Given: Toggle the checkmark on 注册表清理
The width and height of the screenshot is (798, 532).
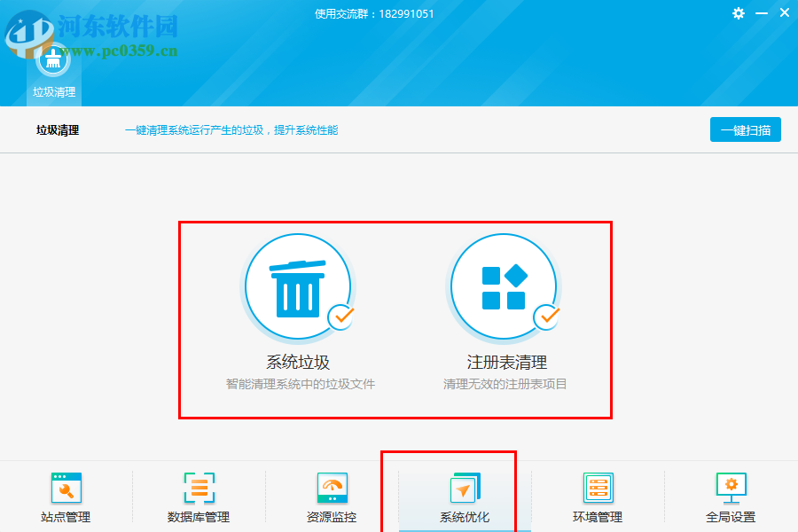Looking at the screenshot, I should 547,317.
